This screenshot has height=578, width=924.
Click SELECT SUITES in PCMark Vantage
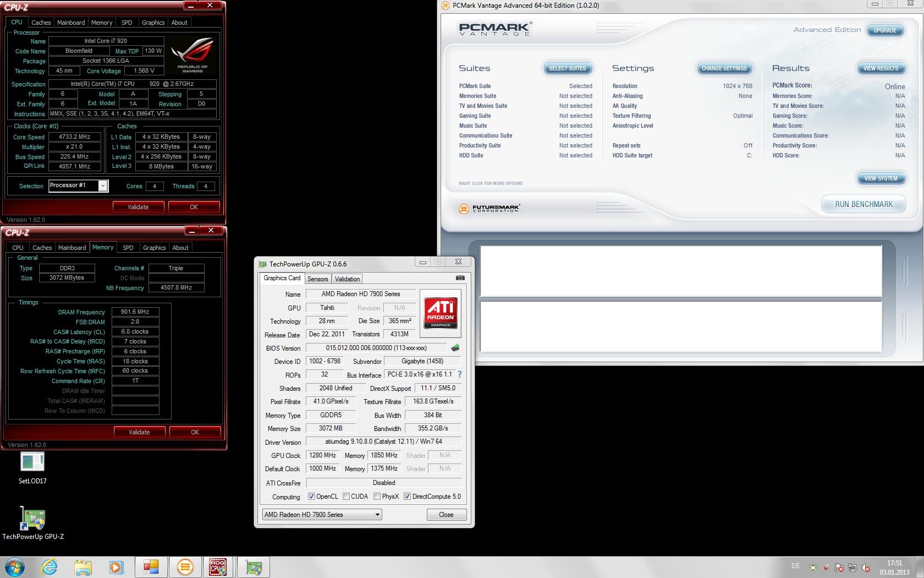[568, 68]
